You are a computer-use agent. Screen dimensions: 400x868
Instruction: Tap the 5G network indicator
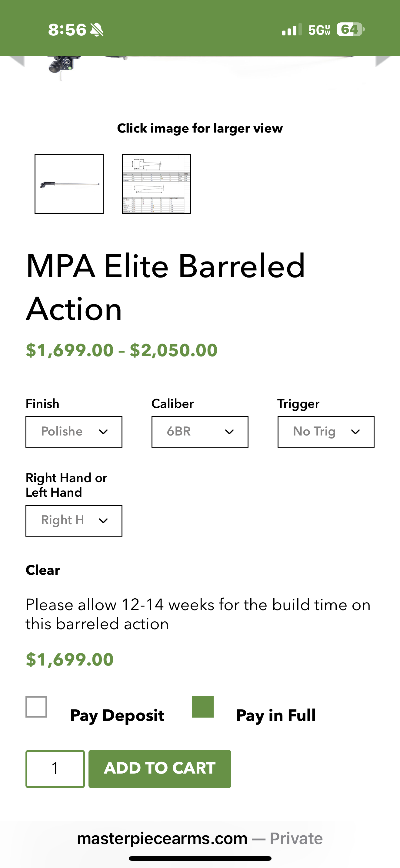coord(319,30)
